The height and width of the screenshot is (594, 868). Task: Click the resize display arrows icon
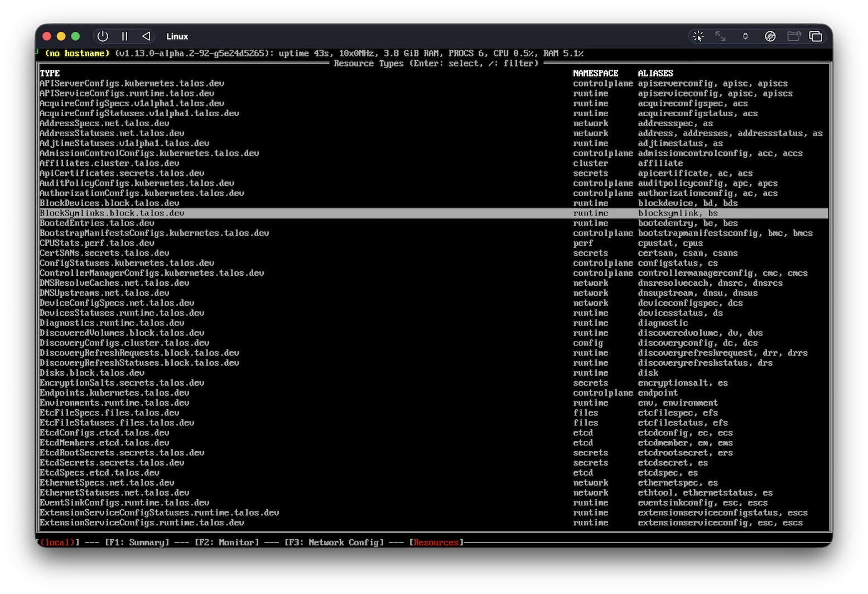720,36
